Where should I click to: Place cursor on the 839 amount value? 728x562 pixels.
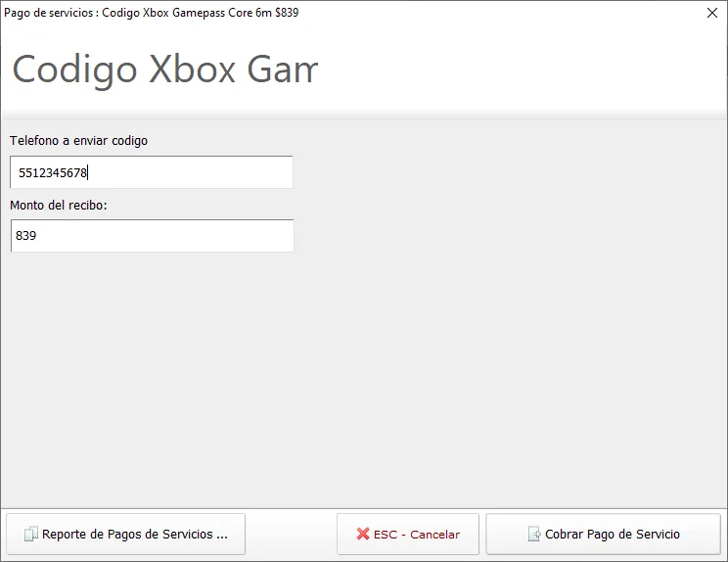coord(26,236)
